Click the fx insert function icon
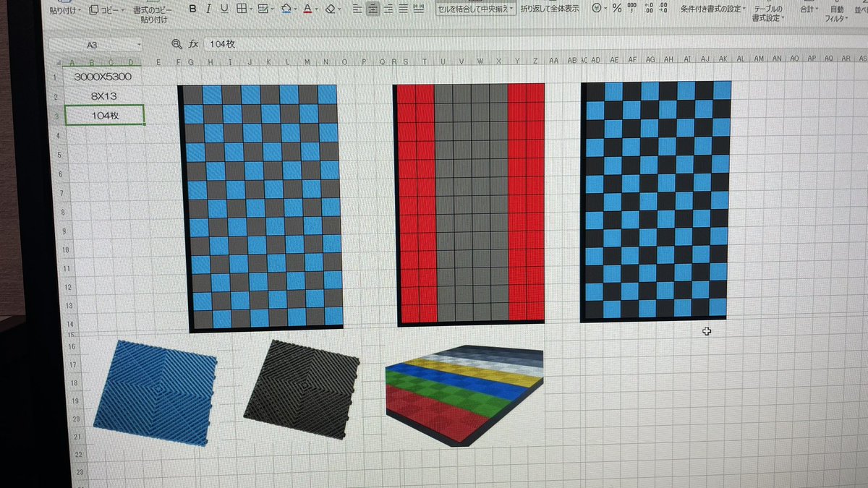This screenshot has width=868, height=488. point(193,44)
